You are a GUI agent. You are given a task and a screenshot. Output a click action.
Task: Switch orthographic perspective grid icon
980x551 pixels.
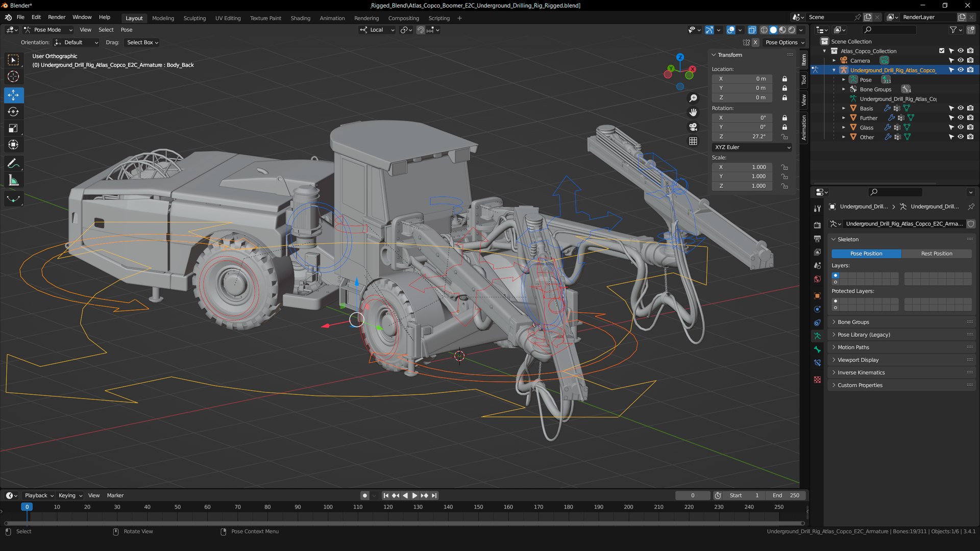(x=693, y=141)
